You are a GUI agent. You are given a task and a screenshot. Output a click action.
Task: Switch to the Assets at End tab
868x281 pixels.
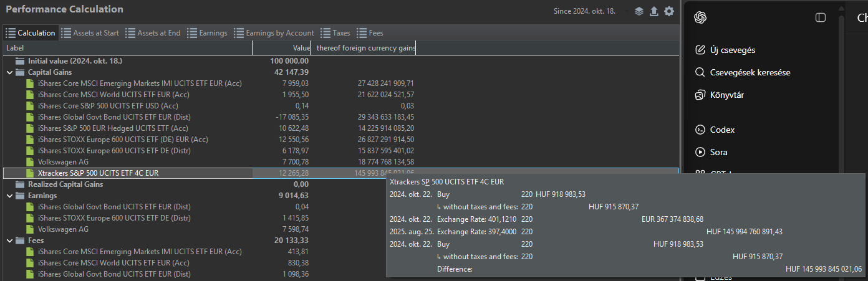click(153, 33)
